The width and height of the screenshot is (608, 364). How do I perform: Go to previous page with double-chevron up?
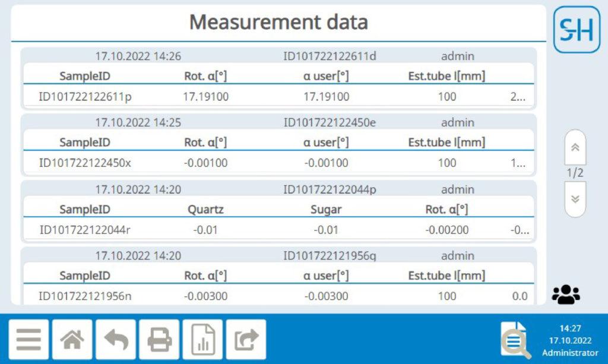click(575, 148)
